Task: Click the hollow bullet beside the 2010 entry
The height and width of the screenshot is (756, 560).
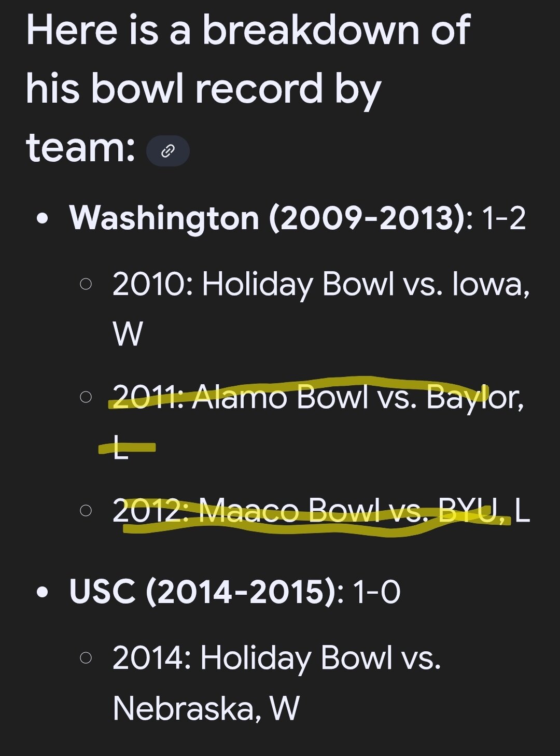Action: coord(86,284)
